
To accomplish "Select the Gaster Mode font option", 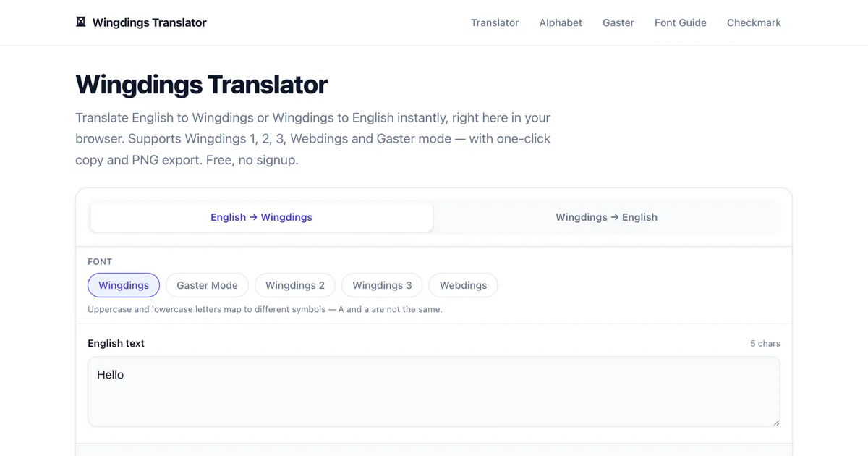I will [x=207, y=285].
